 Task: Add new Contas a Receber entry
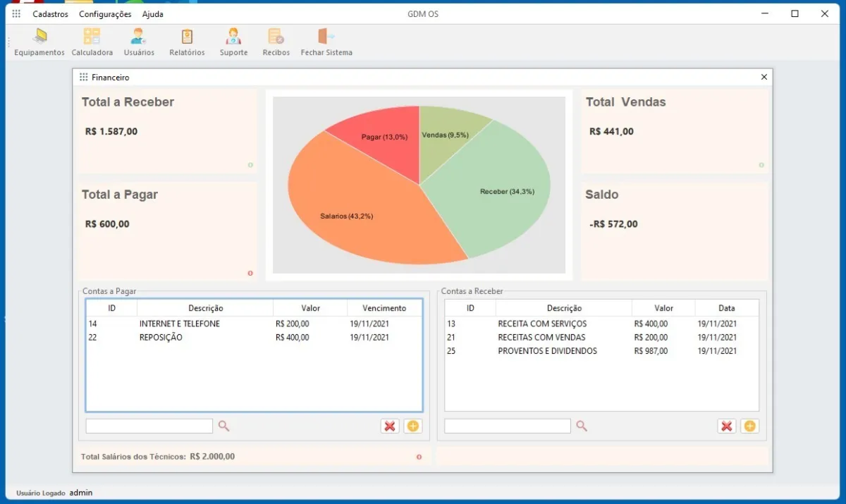pyautogui.click(x=750, y=426)
